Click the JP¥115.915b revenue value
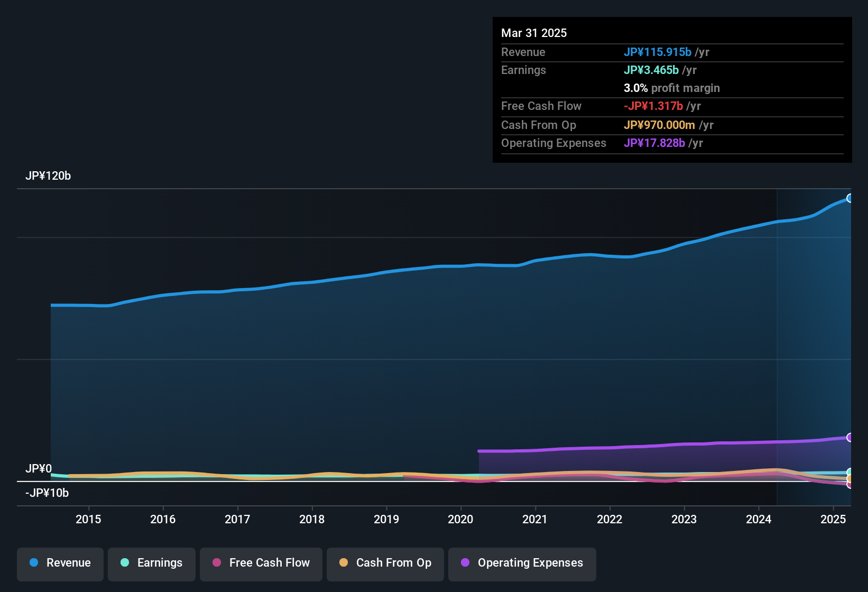 (x=658, y=52)
